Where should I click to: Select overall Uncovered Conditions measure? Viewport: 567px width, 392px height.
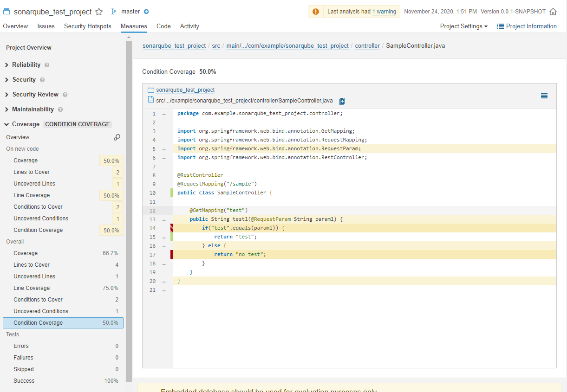click(63, 311)
